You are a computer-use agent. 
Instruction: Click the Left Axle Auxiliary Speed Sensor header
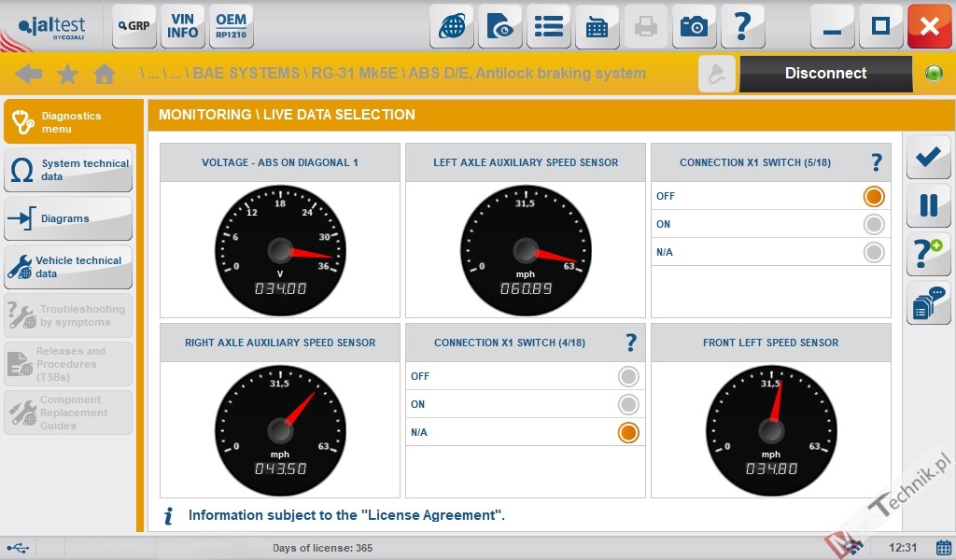coord(526,162)
